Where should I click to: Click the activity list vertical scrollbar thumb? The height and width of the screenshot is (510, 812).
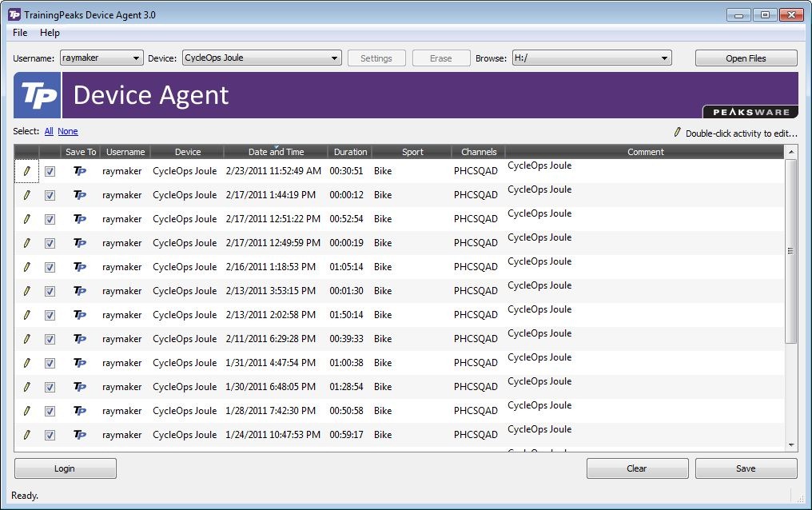coord(790,251)
